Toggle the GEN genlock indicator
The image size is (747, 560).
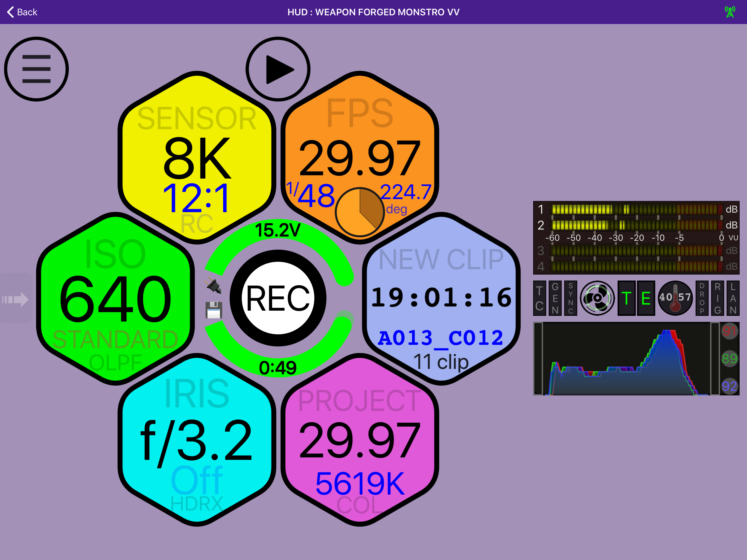[556, 298]
